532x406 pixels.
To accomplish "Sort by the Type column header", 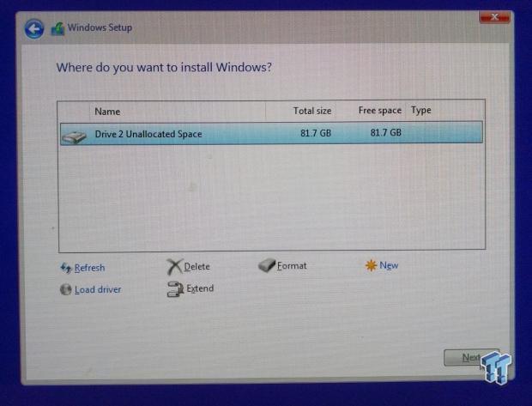I will (x=421, y=111).
